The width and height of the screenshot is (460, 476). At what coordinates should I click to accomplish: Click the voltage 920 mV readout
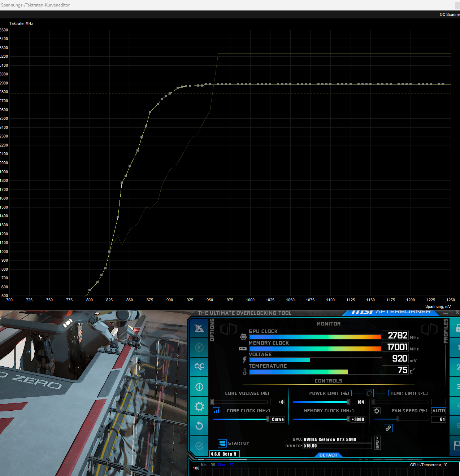pos(395,358)
